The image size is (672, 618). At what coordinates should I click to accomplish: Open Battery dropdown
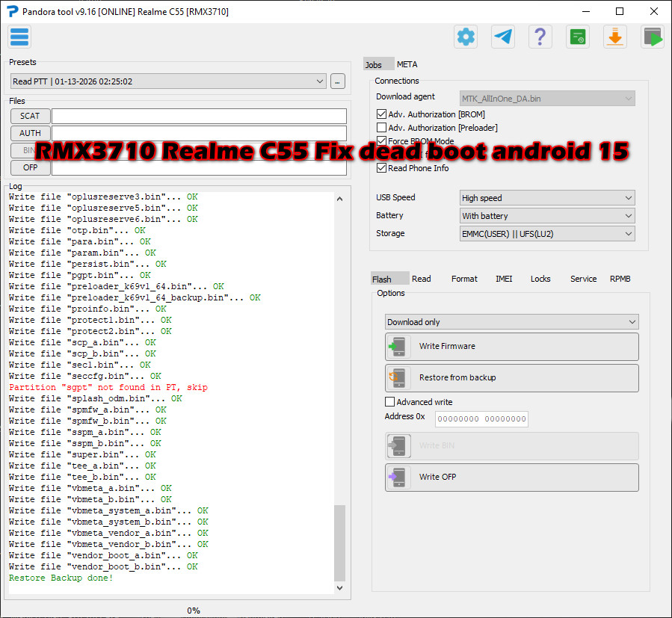click(x=547, y=216)
